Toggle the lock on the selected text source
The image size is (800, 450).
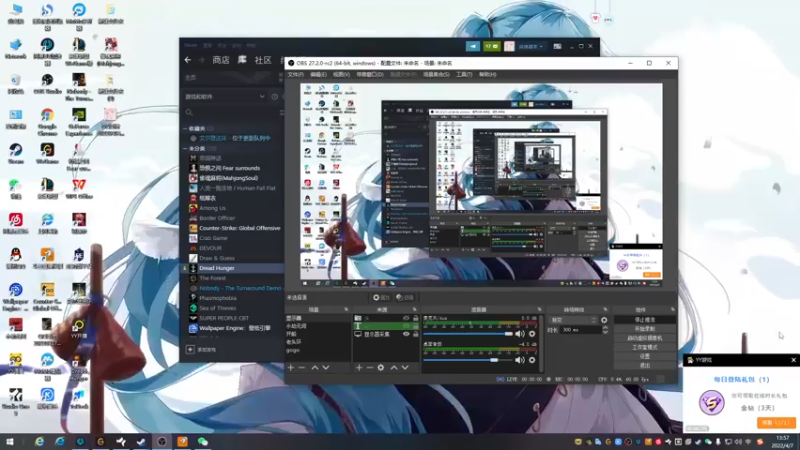coord(416,326)
